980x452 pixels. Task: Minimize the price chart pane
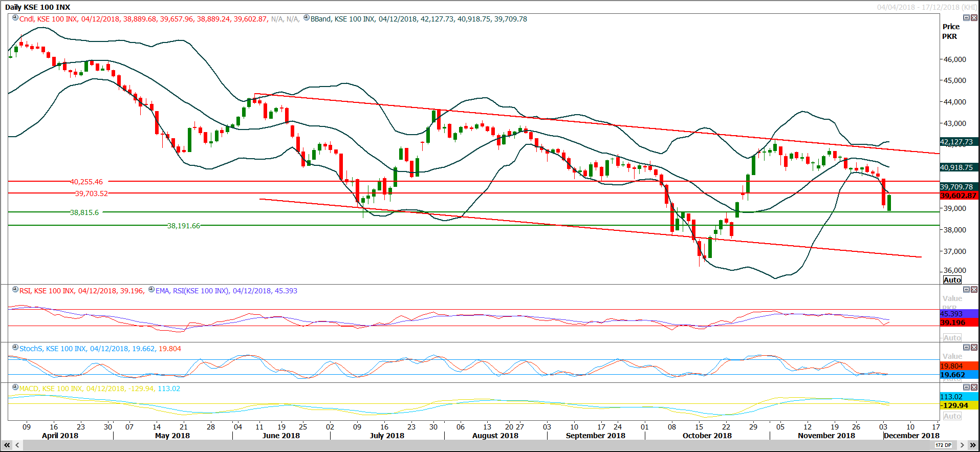[966, 18]
